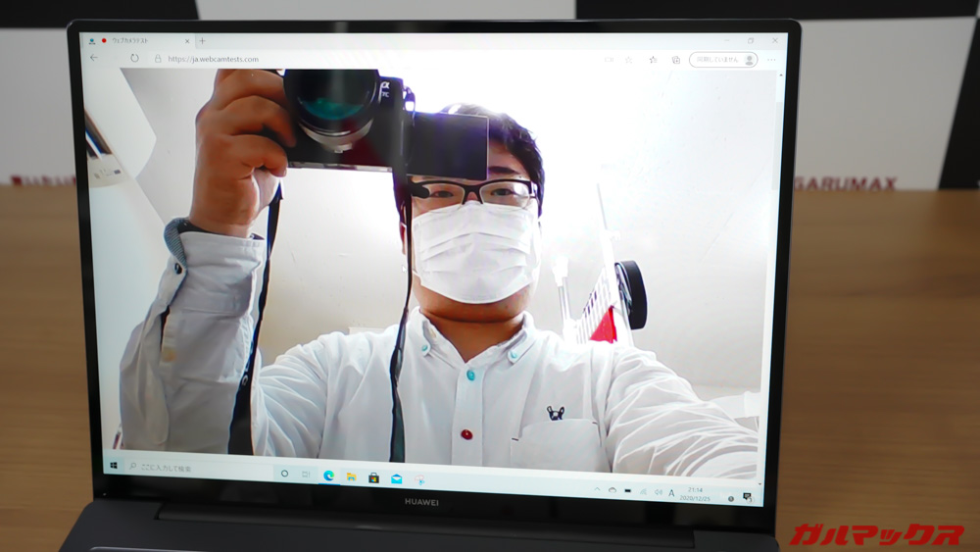980x552 pixels.
Task: Add this page to favorites with star
Action: (629, 60)
